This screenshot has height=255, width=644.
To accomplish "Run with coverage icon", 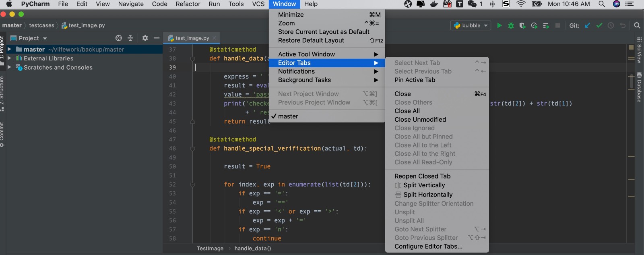I will [522, 25].
